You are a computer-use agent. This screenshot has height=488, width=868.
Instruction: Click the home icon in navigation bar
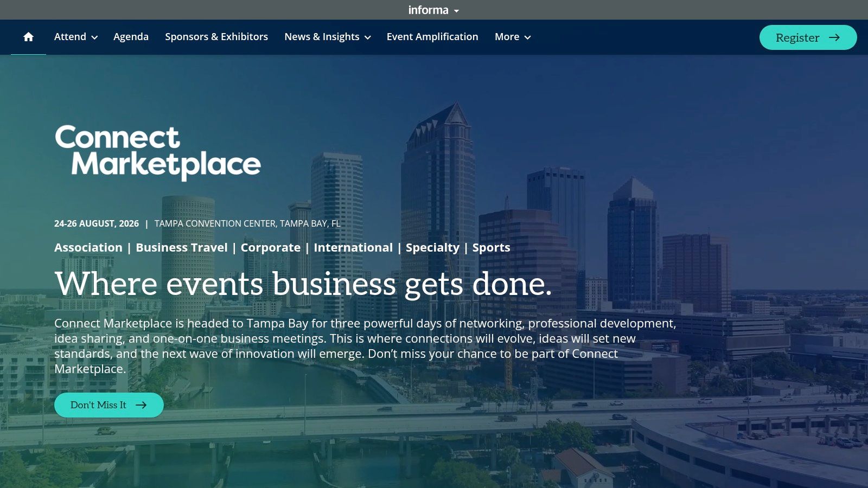28,37
